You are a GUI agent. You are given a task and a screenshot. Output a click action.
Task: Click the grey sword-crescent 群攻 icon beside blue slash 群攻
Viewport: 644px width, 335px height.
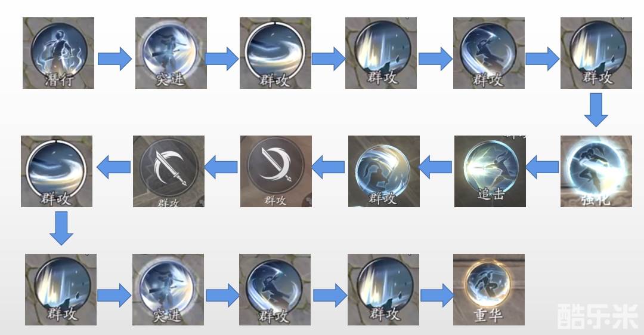276,171
